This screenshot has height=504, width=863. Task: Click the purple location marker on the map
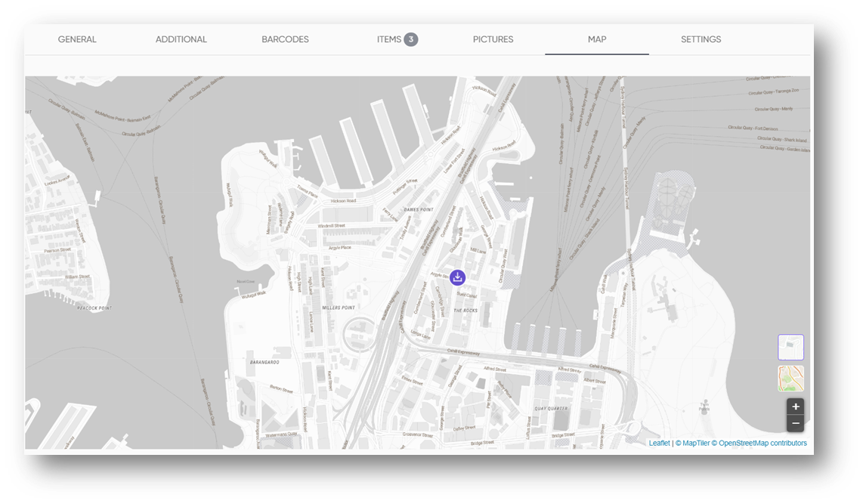pyautogui.click(x=457, y=277)
